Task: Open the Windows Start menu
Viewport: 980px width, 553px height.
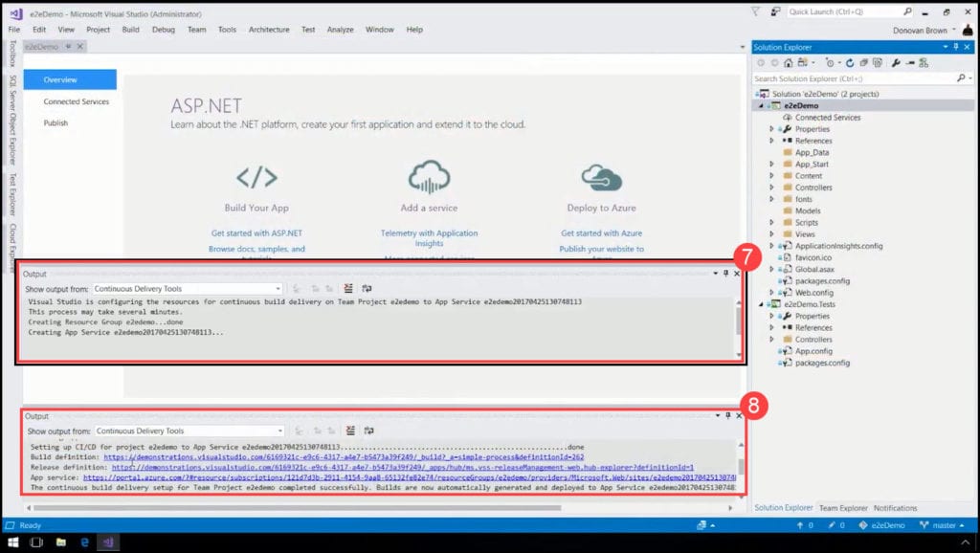Action: 12,542
